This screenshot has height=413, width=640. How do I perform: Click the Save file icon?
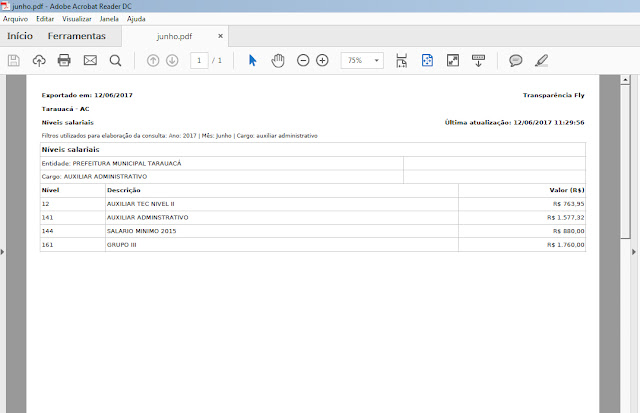13,60
